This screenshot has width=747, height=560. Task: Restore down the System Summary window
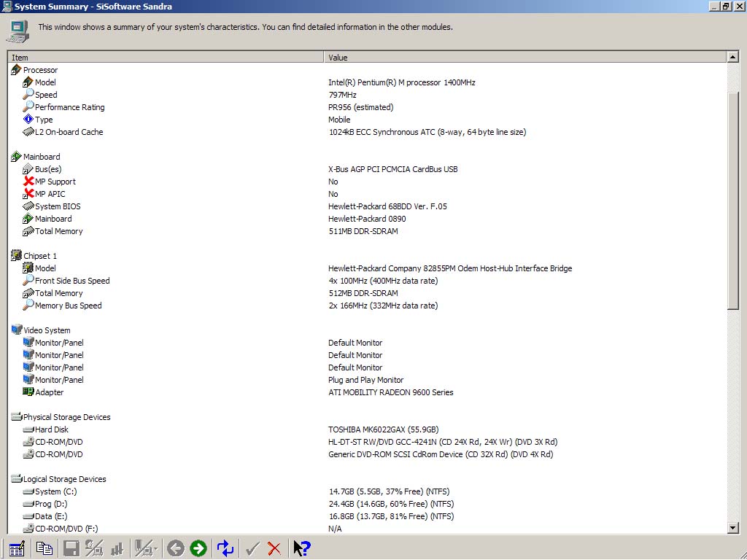pos(726,6)
